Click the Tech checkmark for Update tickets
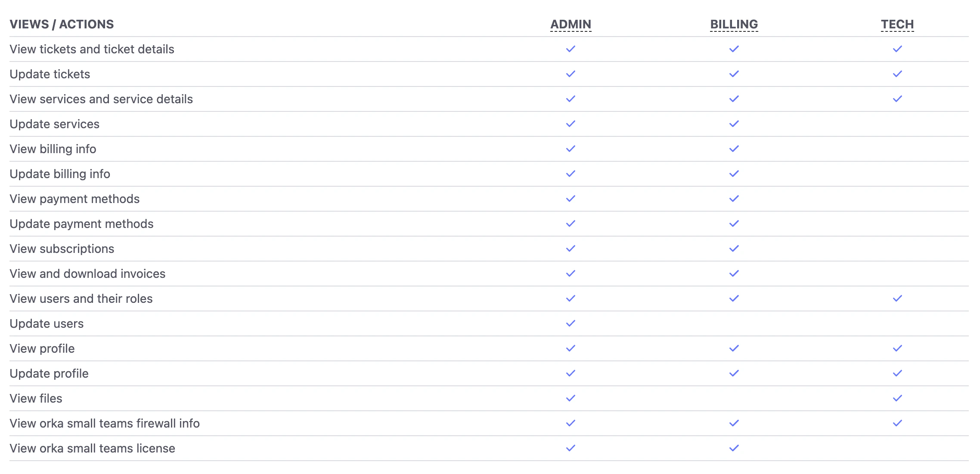Screen dimensions: 980x474 [898, 74]
